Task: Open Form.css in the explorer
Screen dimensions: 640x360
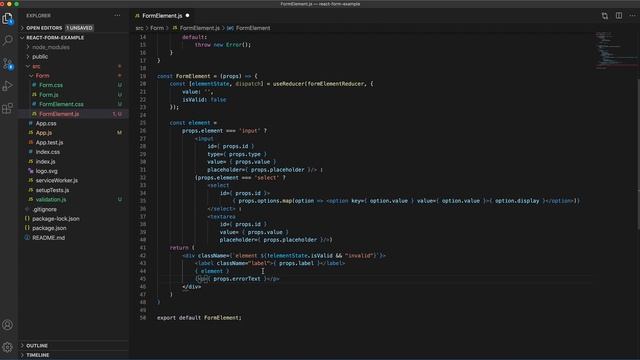Action: (x=51, y=85)
